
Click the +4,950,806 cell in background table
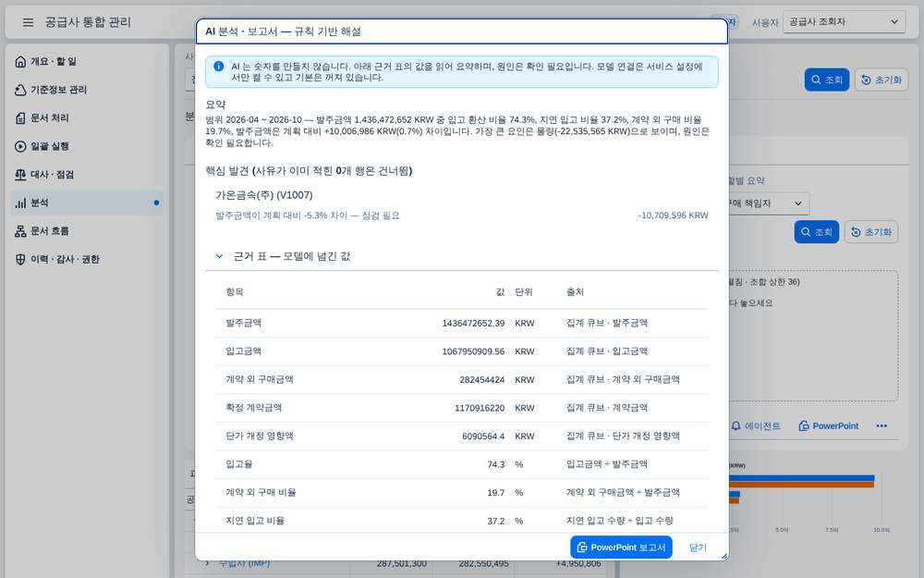coord(578,564)
